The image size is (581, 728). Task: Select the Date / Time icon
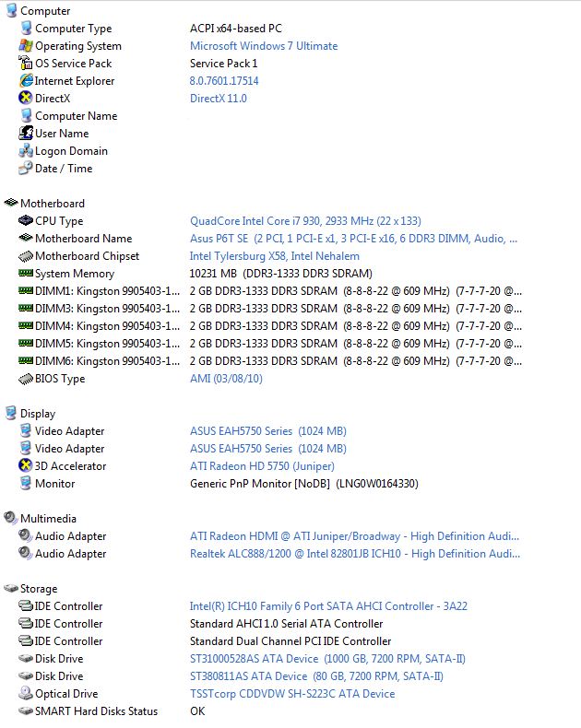(26, 168)
